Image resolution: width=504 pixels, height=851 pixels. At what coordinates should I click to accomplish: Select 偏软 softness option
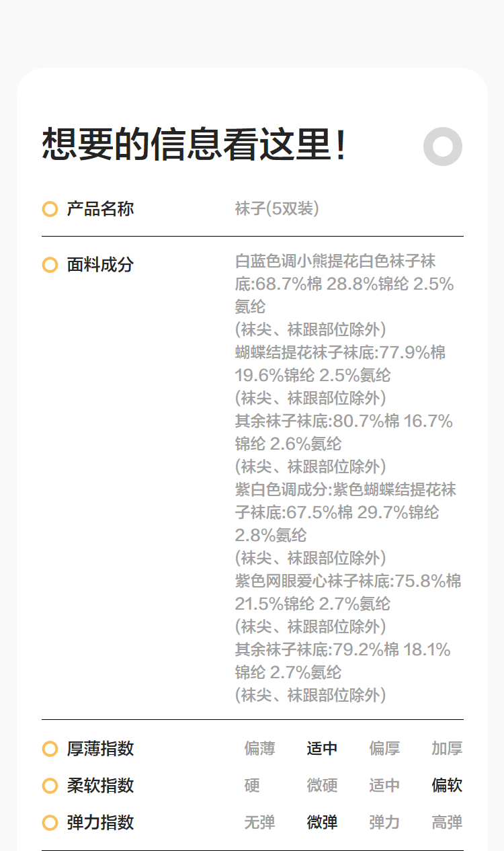pos(447,786)
